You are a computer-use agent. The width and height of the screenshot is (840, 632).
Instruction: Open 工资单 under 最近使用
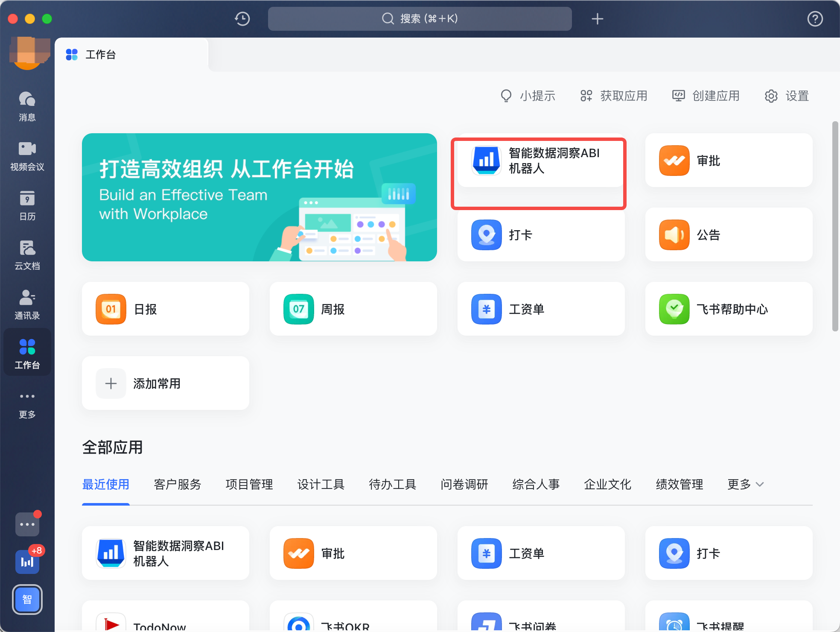[541, 553]
